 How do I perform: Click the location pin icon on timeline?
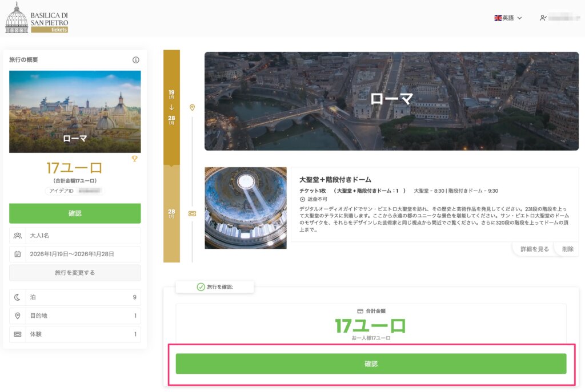click(x=193, y=107)
